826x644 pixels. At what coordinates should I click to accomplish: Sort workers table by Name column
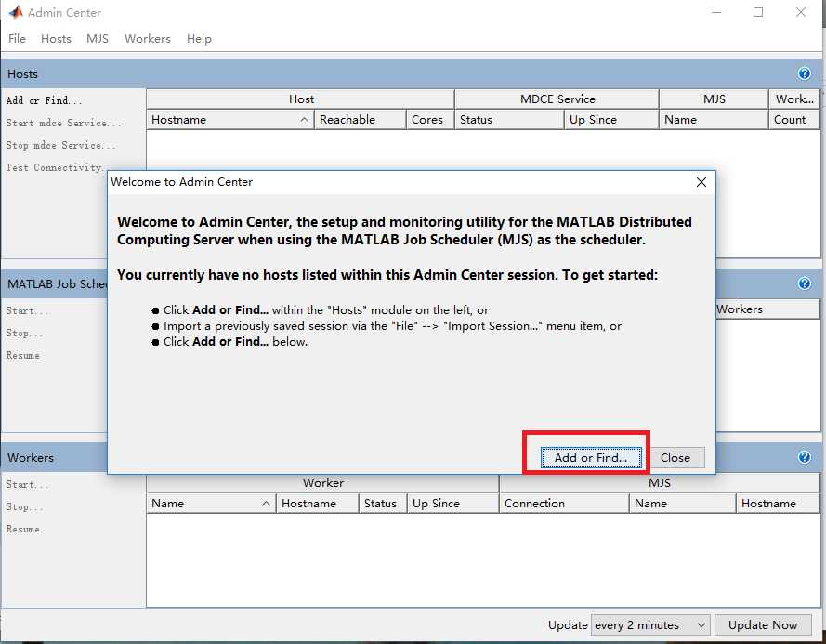click(x=211, y=504)
